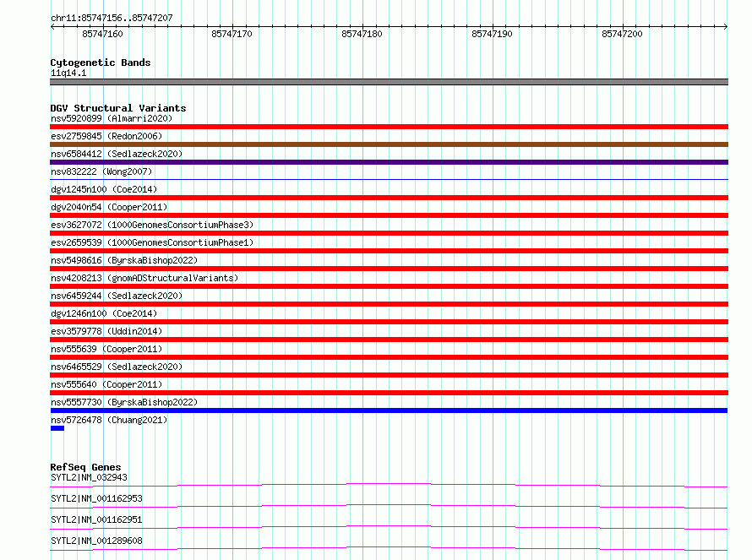Click the red bar under nsv6465529

tap(389, 375)
